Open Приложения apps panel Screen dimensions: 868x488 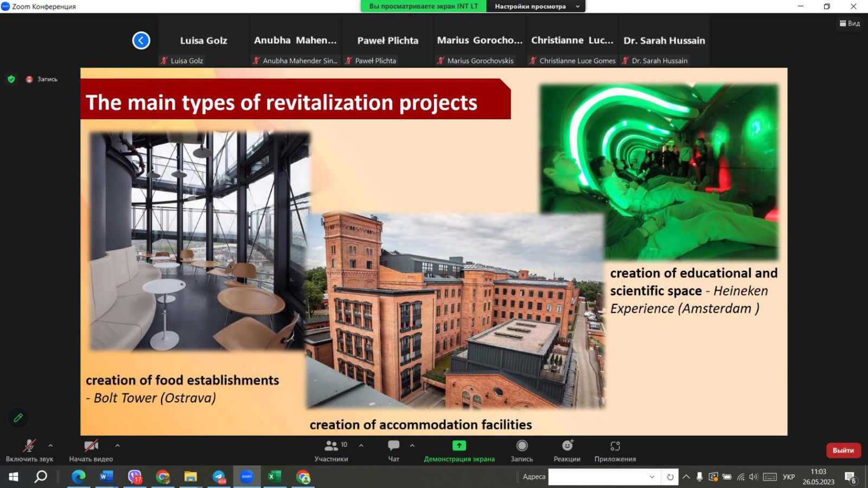click(615, 451)
